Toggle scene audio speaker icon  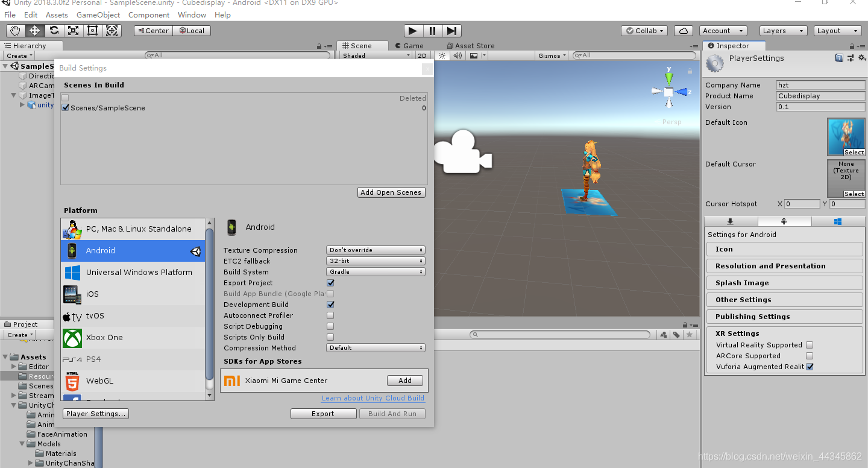(x=458, y=55)
